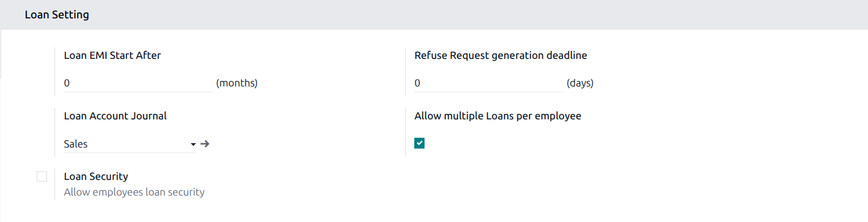
Task: Click the Allow multiple Loans per employee label
Action: pos(497,116)
